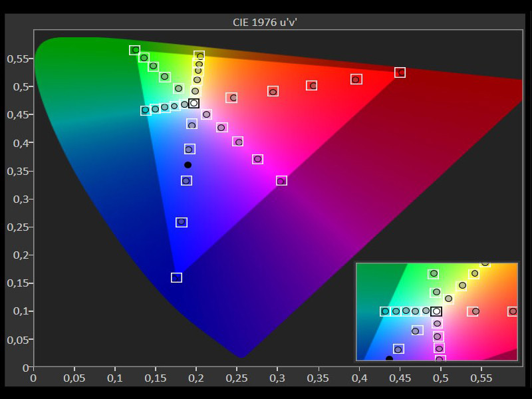Click the 0,3 label on the x-axis
The width and height of the screenshot is (532, 399).
(x=277, y=378)
